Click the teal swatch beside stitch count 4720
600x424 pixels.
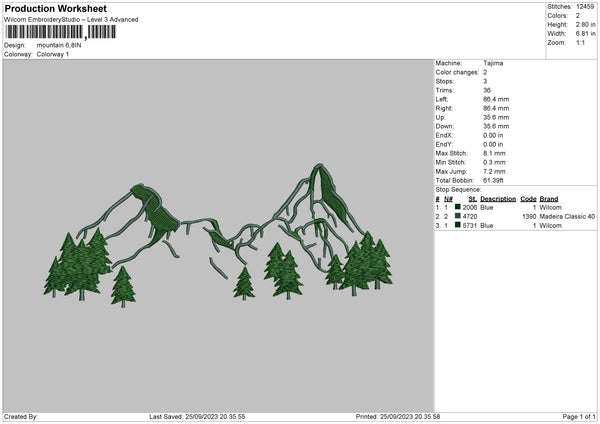click(457, 216)
